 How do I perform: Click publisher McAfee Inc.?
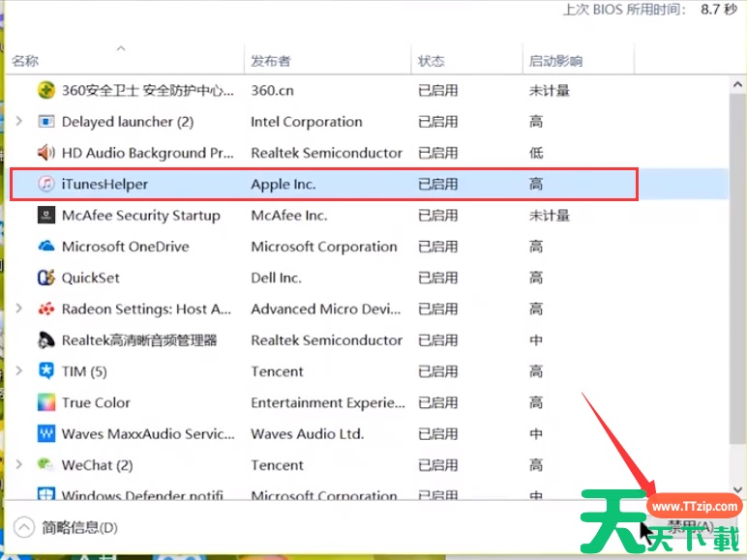289,216
